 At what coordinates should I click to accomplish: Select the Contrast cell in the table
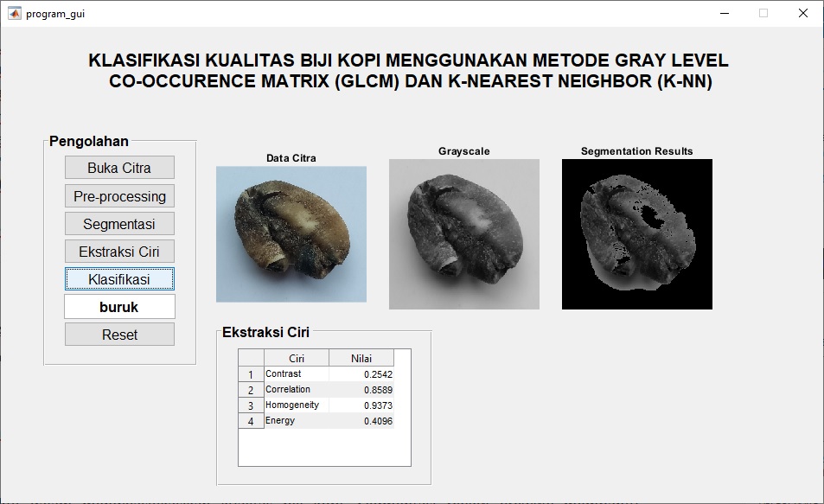click(x=296, y=374)
